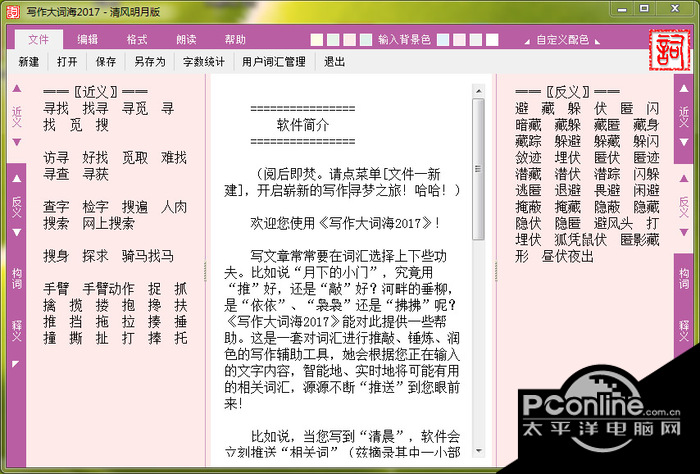Select 反义 in the left sidebar
Image resolution: width=700 pixels, height=474 pixels.
click(17, 207)
